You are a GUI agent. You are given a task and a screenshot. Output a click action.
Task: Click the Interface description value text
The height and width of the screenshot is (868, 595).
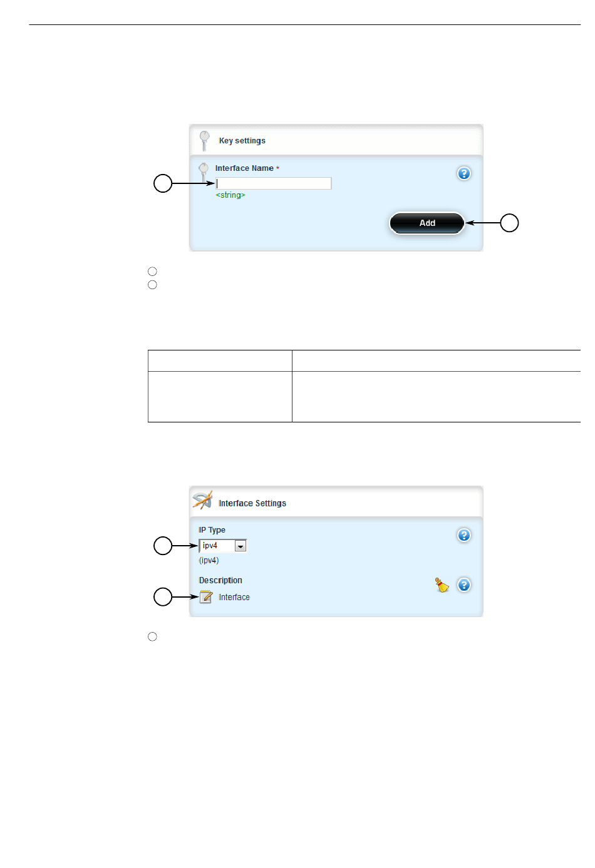coord(234,598)
